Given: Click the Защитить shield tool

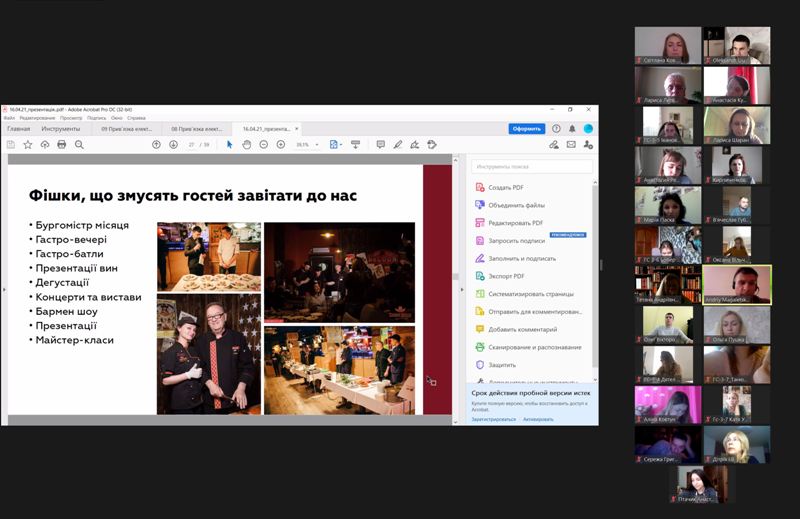Looking at the screenshot, I should point(502,365).
